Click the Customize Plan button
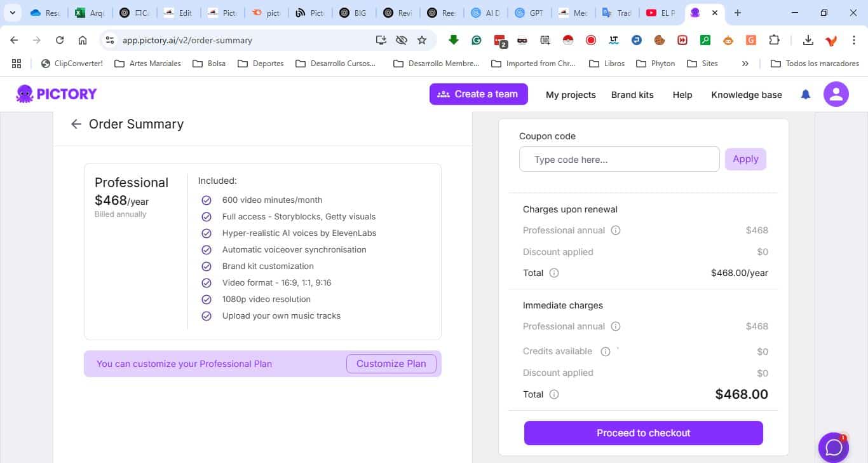Viewport: 868px width, 463px height. [x=391, y=364]
